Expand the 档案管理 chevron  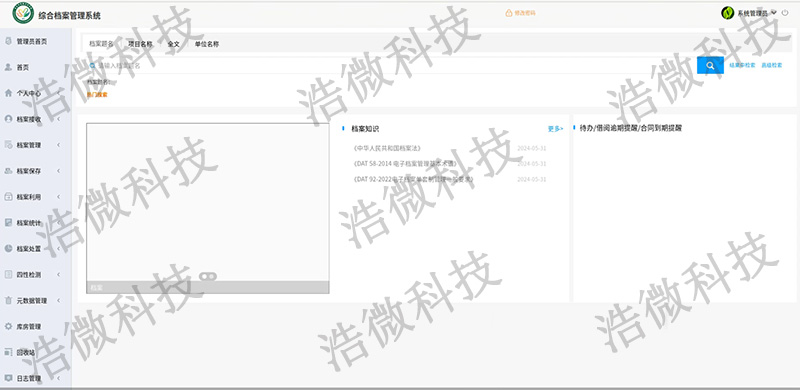coord(58,145)
